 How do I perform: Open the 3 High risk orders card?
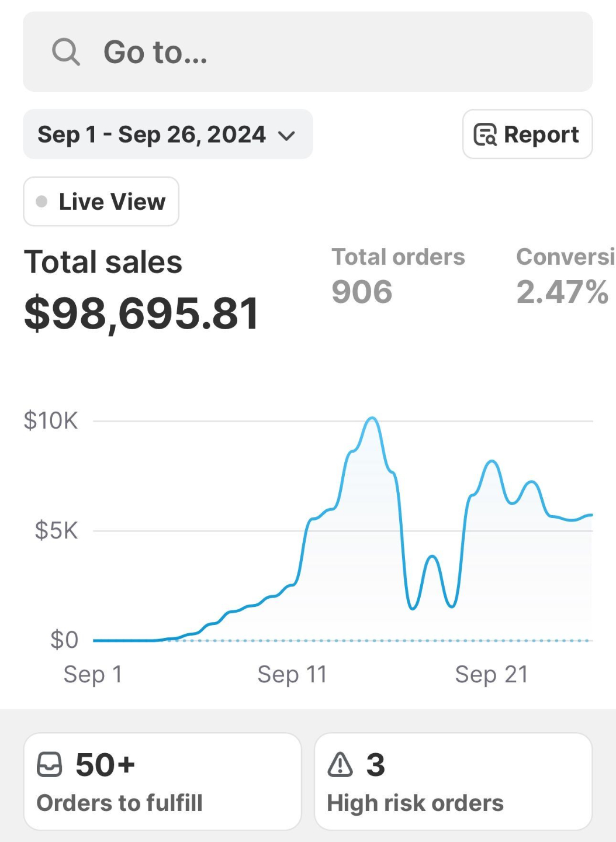[453, 781]
